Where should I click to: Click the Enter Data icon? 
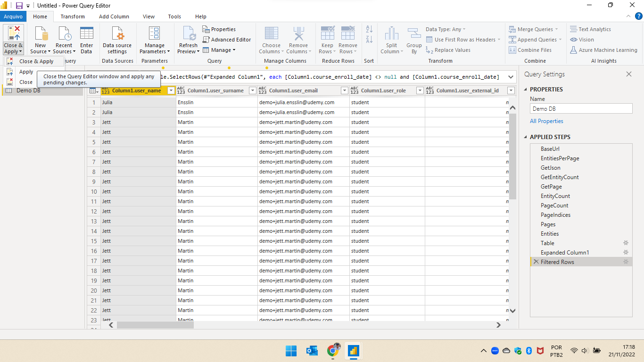point(86,34)
